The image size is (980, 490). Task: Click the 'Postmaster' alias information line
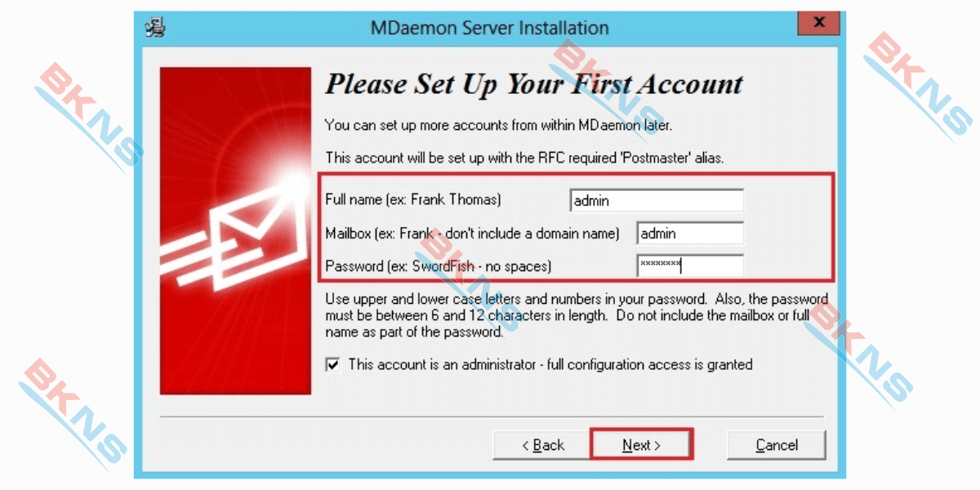[524, 158]
